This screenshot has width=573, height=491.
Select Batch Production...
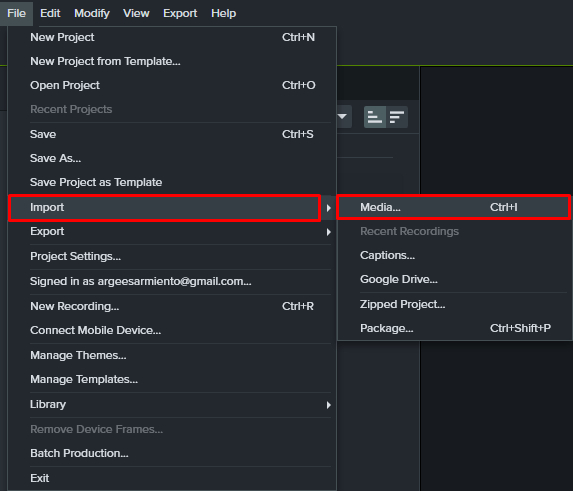pos(172,453)
